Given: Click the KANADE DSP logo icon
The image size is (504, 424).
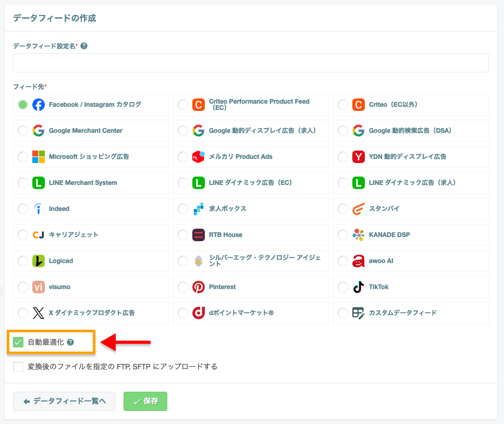Looking at the screenshot, I should click(x=359, y=235).
